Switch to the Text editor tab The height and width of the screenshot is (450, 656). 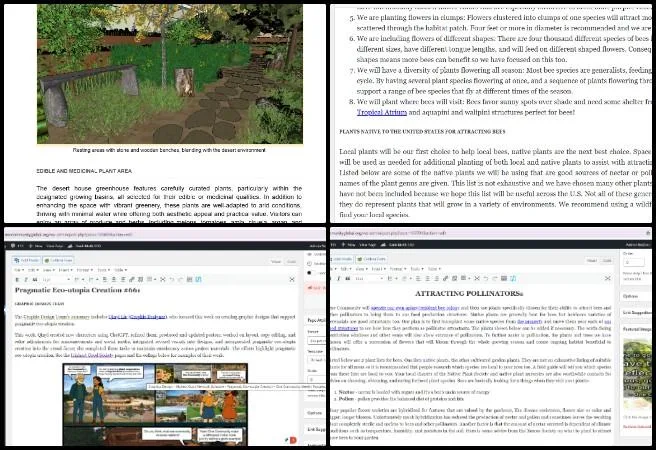click(291, 262)
